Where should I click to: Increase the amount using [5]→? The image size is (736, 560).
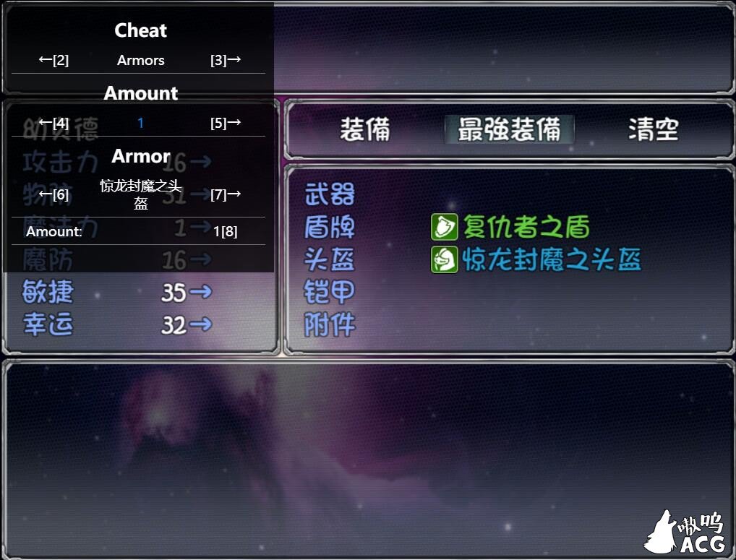tap(226, 123)
